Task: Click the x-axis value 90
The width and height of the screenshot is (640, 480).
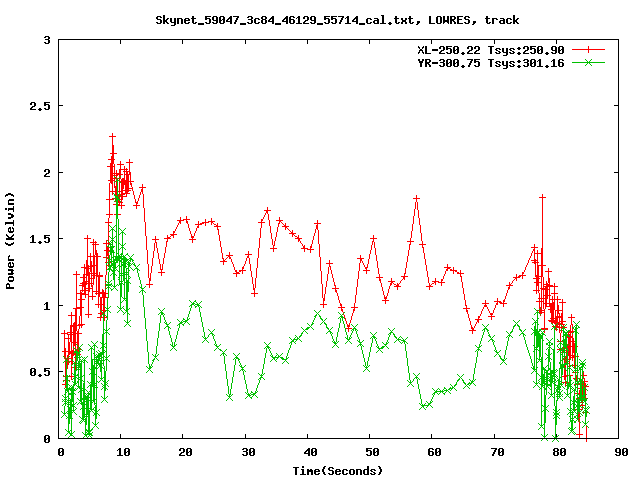Action: (x=622, y=452)
